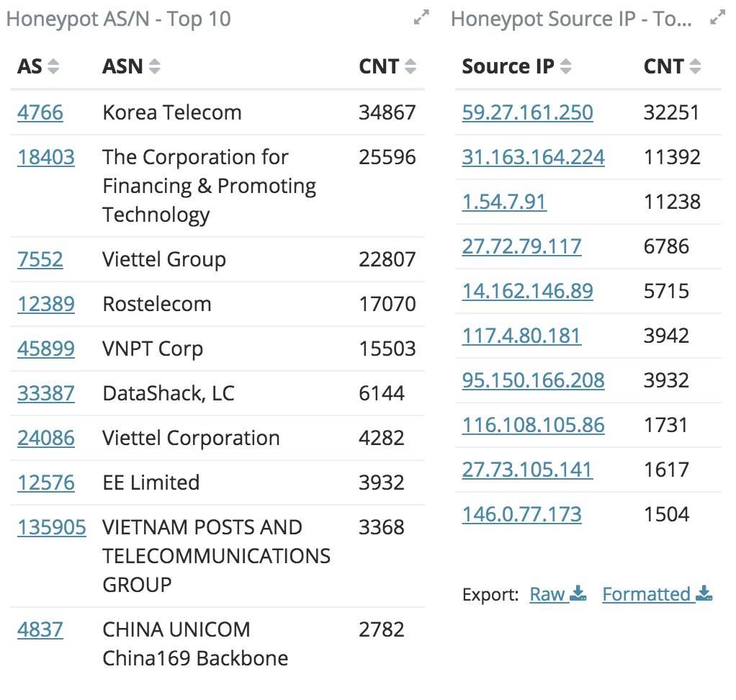
Task: Select the Rostelecom ASN cell
Action: (157, 304)
